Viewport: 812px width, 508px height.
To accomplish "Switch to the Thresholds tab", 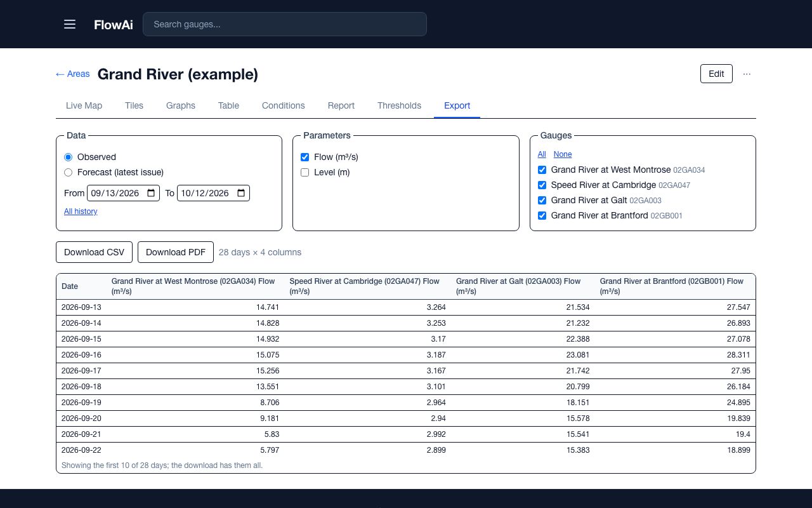I will [x=399, y=105].
